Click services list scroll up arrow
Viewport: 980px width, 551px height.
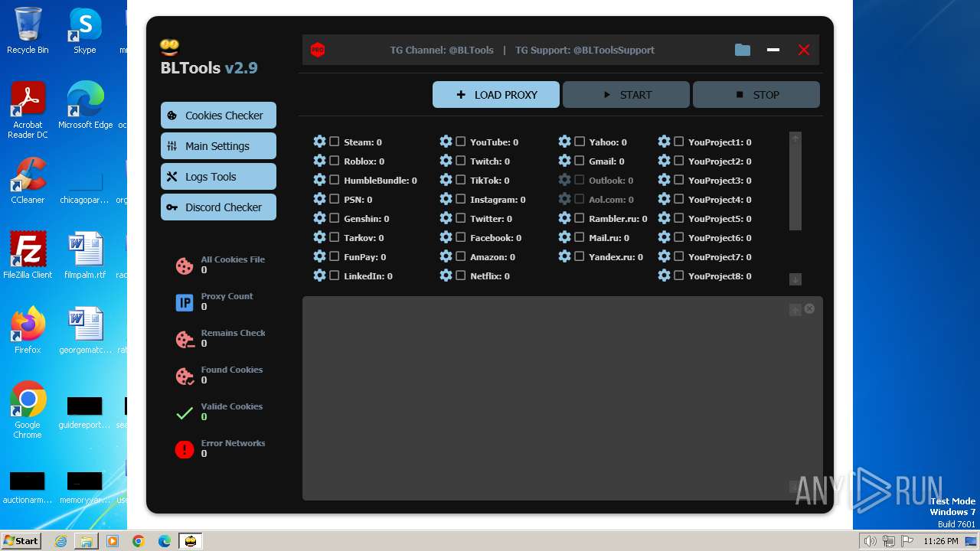coord(795,139)
